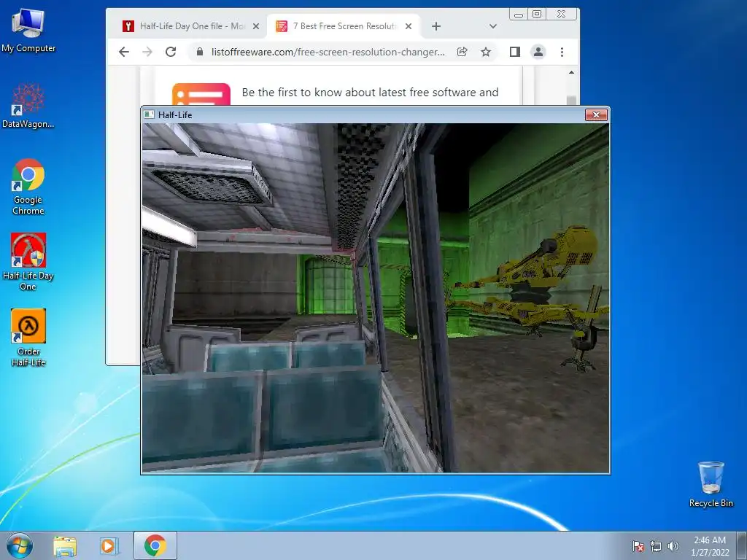Click the Chrome back arrow
Viewport: 747px width, 560px height.
click(x=124, y=52)
